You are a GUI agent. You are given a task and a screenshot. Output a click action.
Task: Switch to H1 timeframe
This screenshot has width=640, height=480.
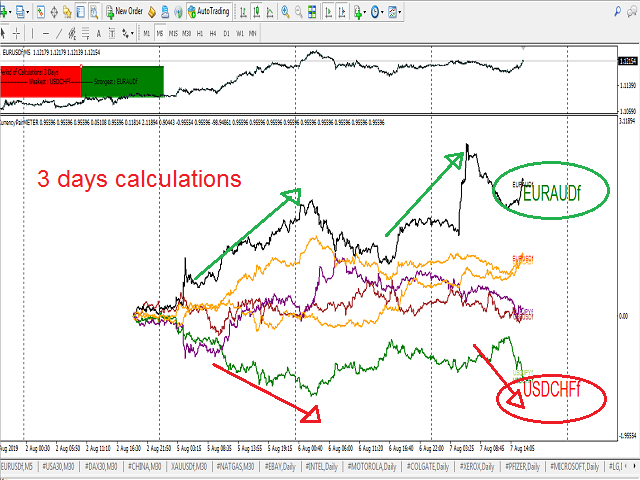[200, 33]
